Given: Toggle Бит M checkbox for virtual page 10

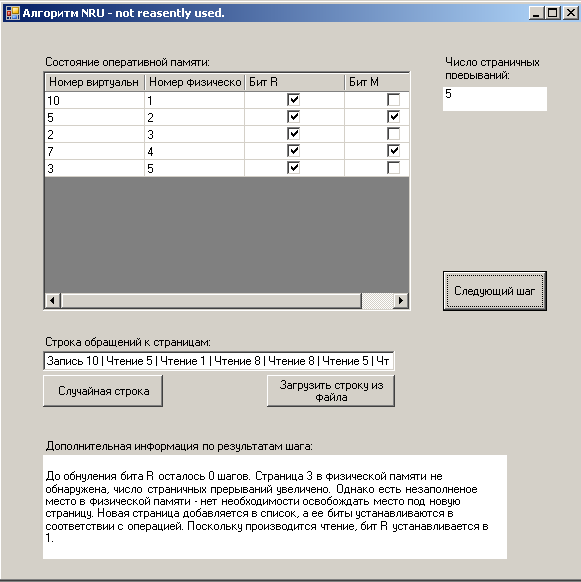Looking at the screenshot, I should click(393, 100).
